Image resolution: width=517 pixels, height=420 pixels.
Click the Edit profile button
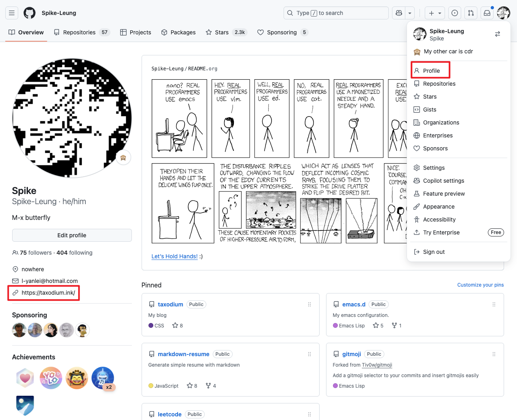pyautogui.click(x=72, y=235)
